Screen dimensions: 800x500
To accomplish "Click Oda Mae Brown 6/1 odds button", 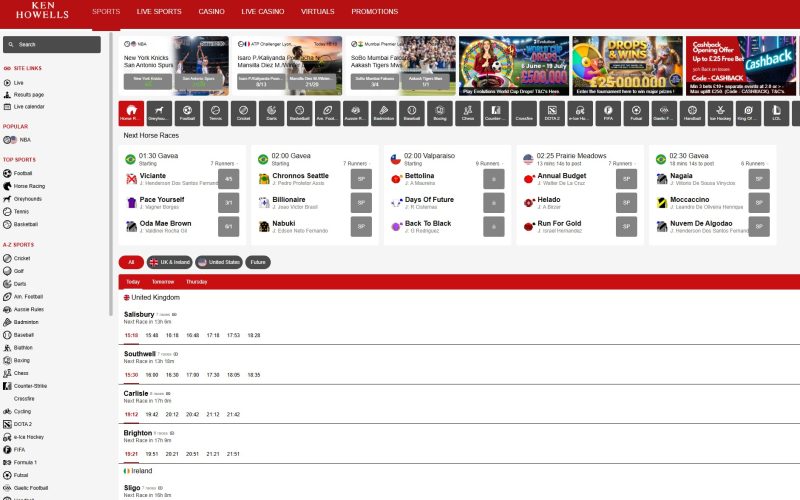I will pyautogui.click(x=229, y=227).
